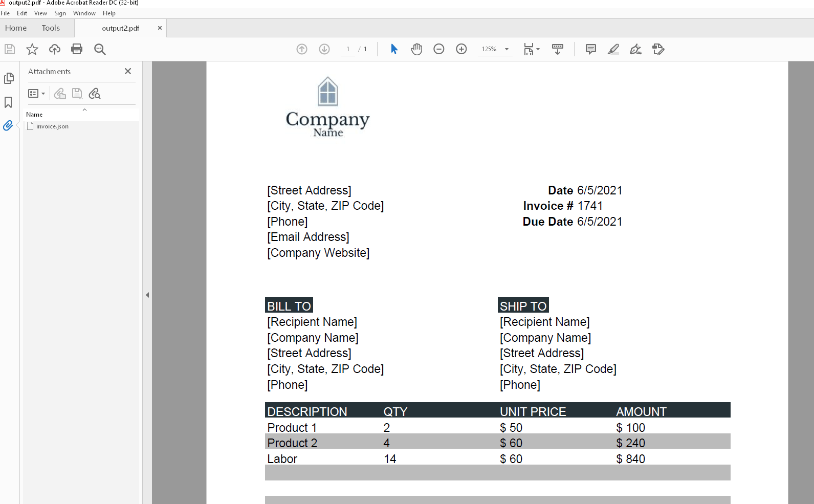Click the UNIT PRICE column header
This screenshot has height=504, width=814.
tap(533, 411)
